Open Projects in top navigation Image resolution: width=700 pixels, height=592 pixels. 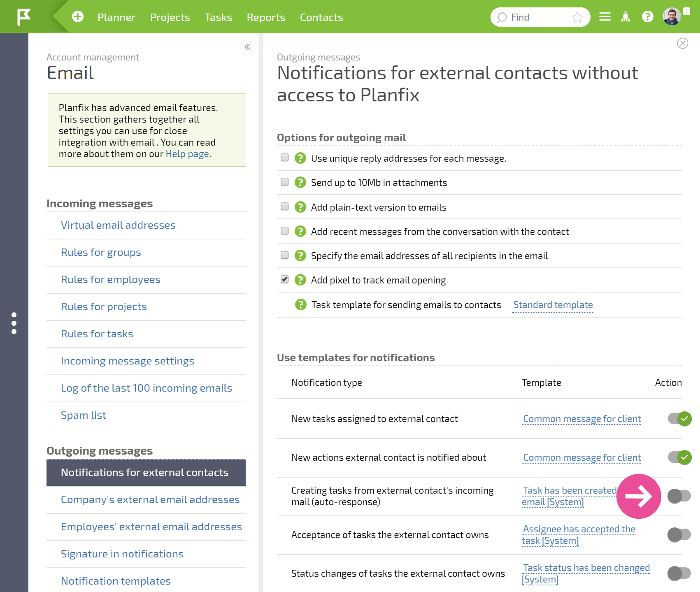(170, 17)
